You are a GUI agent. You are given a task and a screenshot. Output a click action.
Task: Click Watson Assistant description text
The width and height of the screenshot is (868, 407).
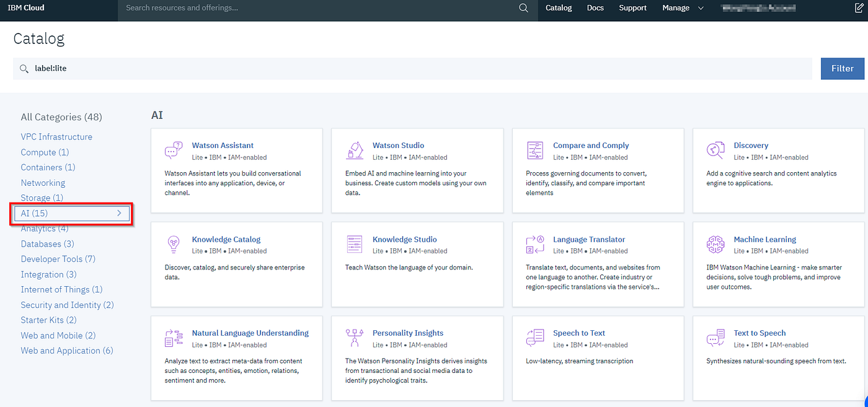point(232,183)
